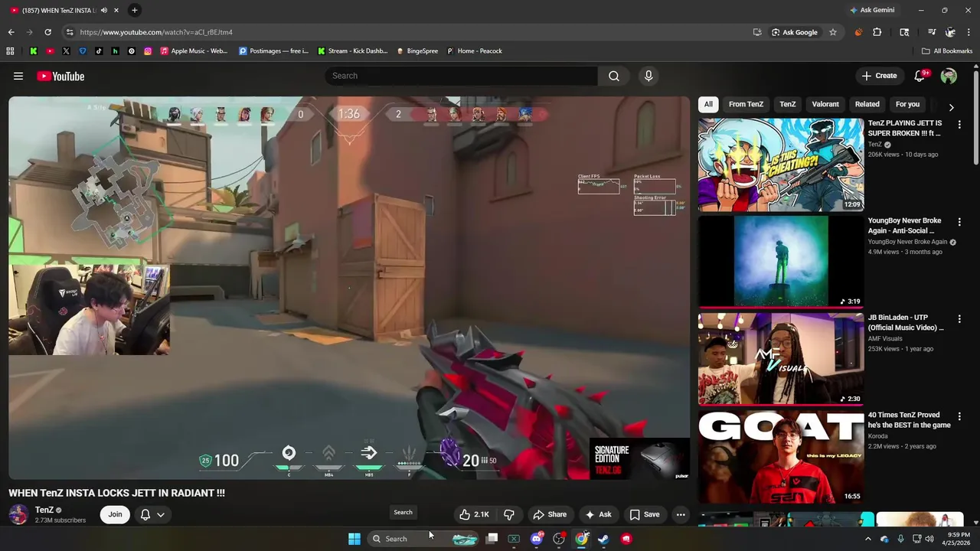Open options for JB BinLaden UTP video
The width and height of the screenshot is (980, 551).
[959, 319]
